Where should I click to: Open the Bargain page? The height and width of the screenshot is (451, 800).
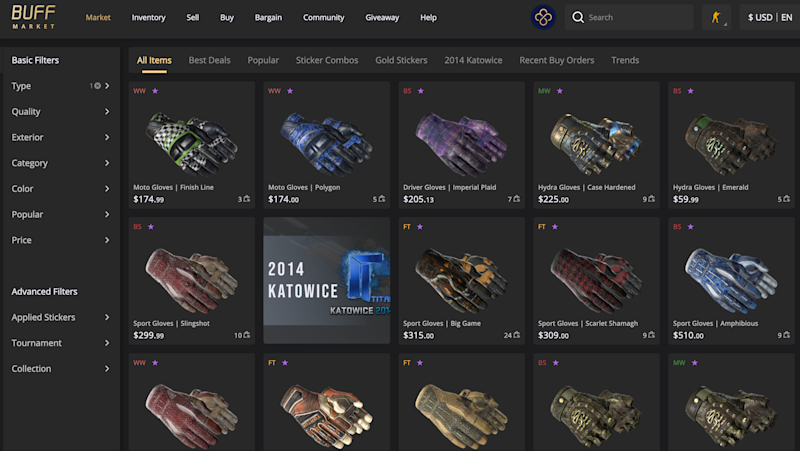click(268, 17)
